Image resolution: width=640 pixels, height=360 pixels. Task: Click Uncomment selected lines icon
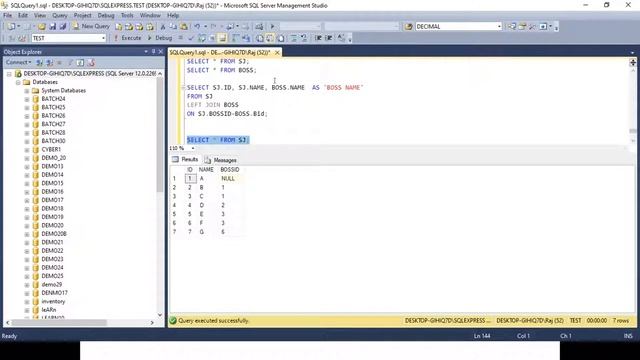click(x=304, y=38)
